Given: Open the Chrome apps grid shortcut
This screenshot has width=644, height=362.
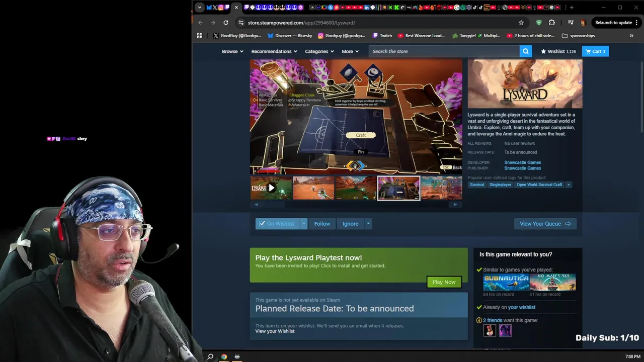Looking at the screenshot, I should pyautogui.click(x=200, y=36).
